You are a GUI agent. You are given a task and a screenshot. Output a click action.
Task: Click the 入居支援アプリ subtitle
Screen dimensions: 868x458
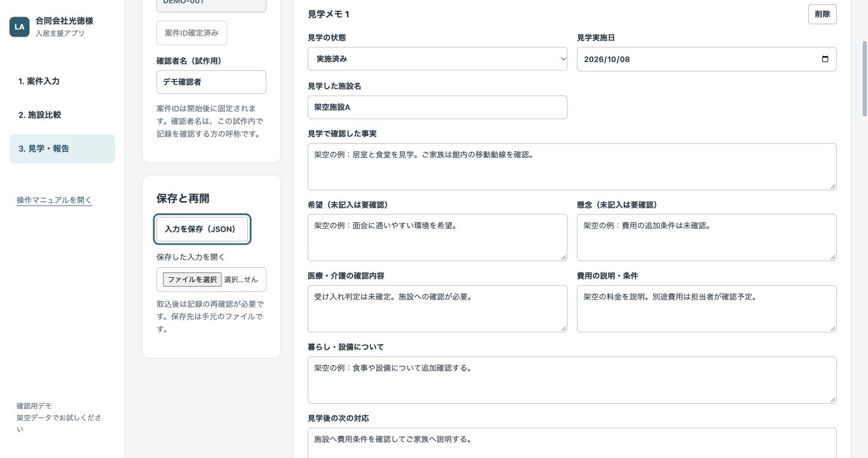click(x=60, y=33)
